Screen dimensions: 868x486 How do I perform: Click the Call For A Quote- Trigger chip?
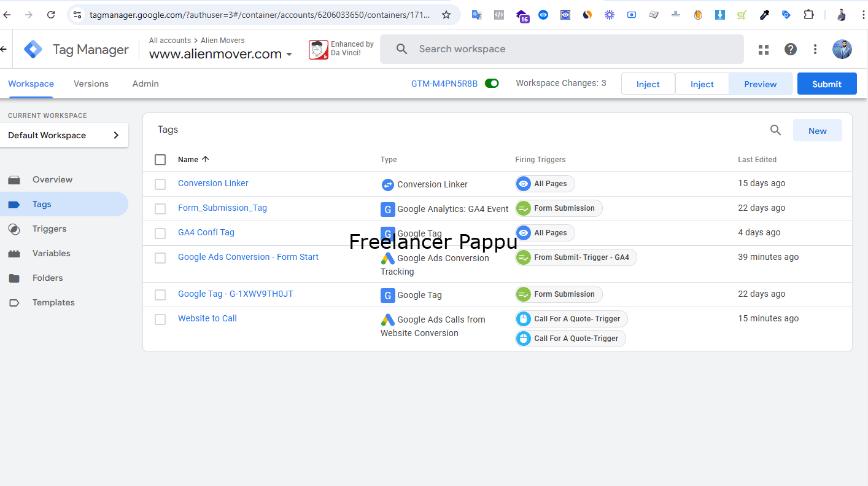point(572,319)
